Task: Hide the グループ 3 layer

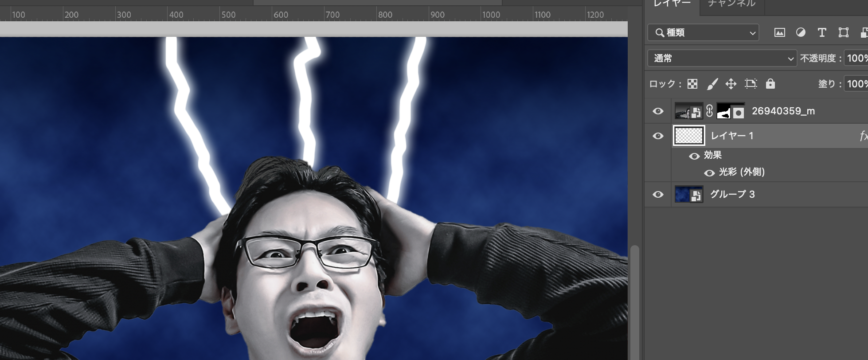Action: point(658,194)
